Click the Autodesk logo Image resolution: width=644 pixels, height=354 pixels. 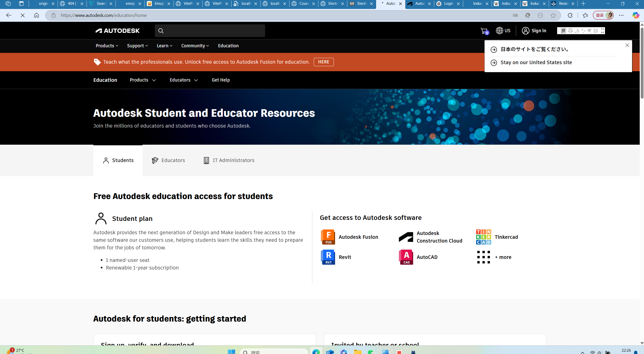click(x=117, y=31)
